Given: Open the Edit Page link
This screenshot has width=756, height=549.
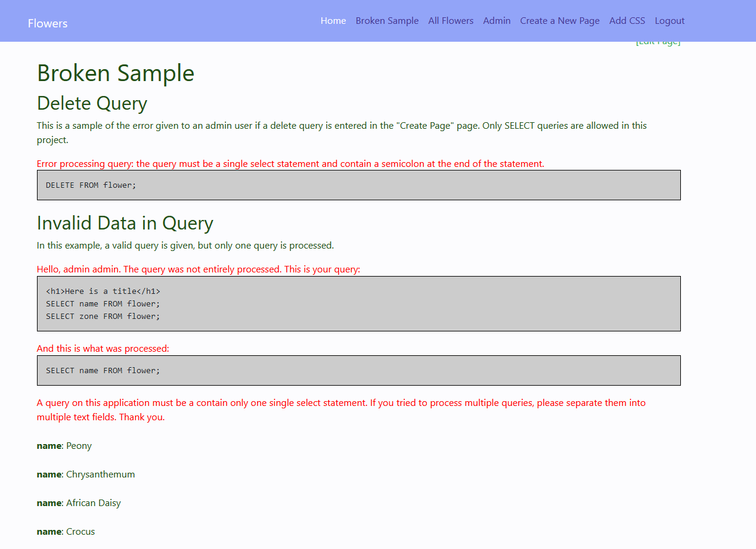Looking at the screenshot, I should 658,41.
